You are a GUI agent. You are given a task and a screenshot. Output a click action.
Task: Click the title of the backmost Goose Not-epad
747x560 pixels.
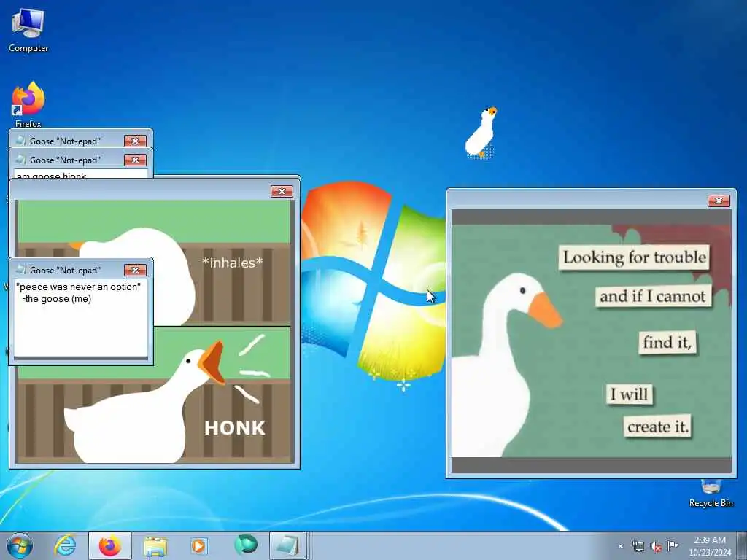pos(65,141)
